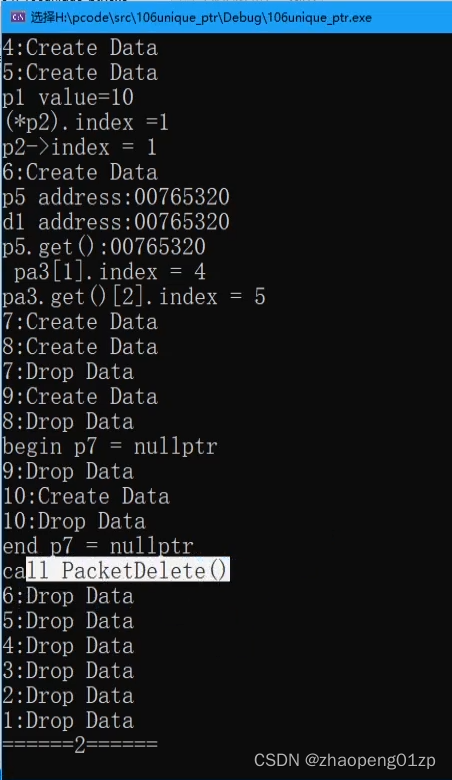
Task: Click the 'p5.get():00765320' line
Action: coord(104,247)
